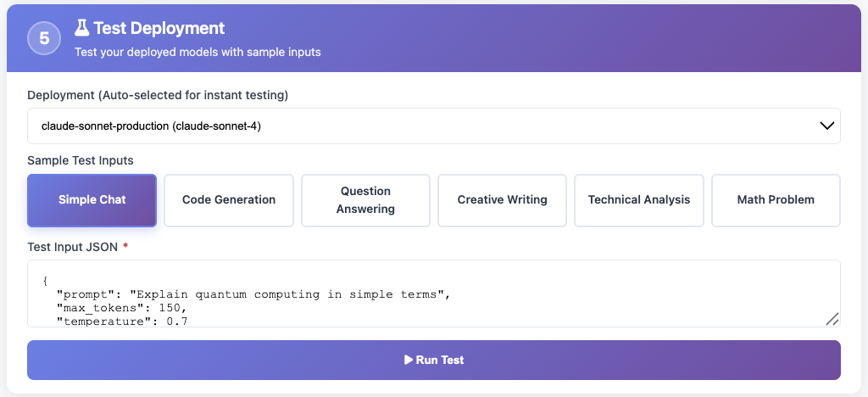The height and width of the screenshot is (397, 868).
Task: Click the step 5 circle badge
Action: click(x=44, y=38)
